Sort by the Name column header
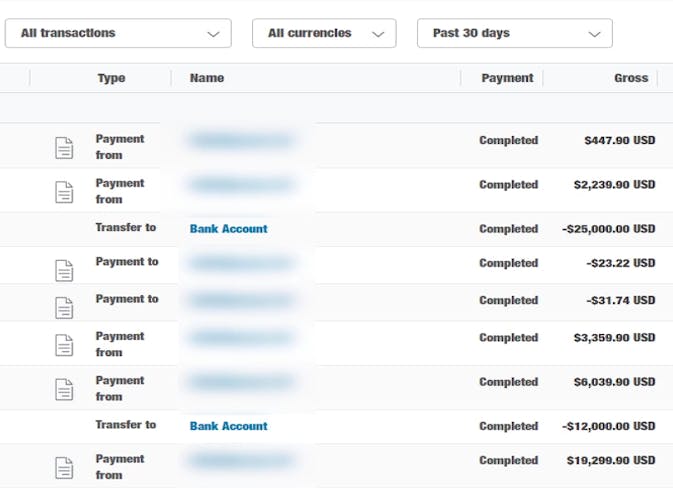Screen dimensions: 673x488 click(x=207, y=78)
